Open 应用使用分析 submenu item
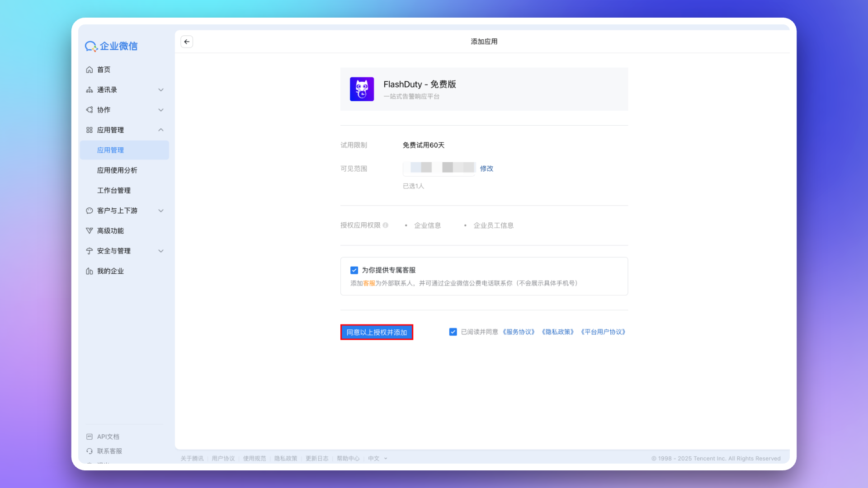Viewport: 868px width, 488px height. [x=117, y=170]
